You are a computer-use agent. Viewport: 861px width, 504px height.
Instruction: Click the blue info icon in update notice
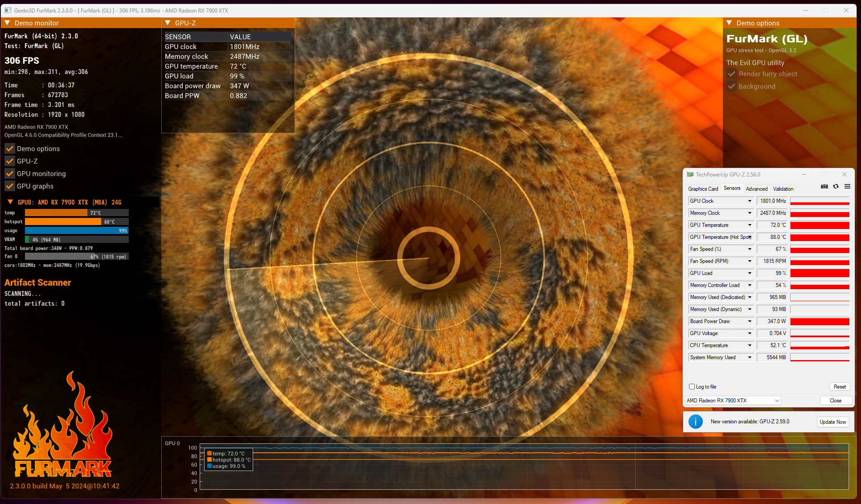pyautogui.click(x=696, y=422)
